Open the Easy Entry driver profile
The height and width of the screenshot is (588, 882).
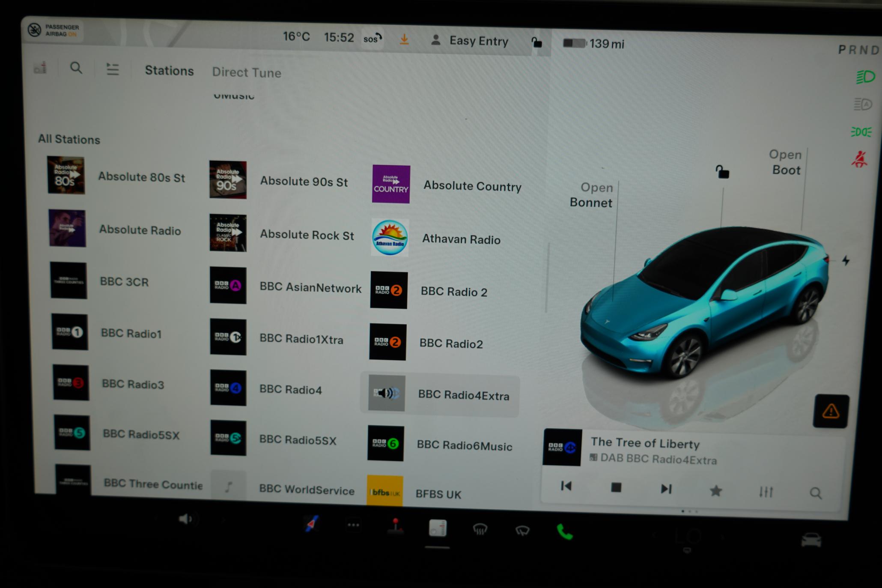[x=469, y=41]
